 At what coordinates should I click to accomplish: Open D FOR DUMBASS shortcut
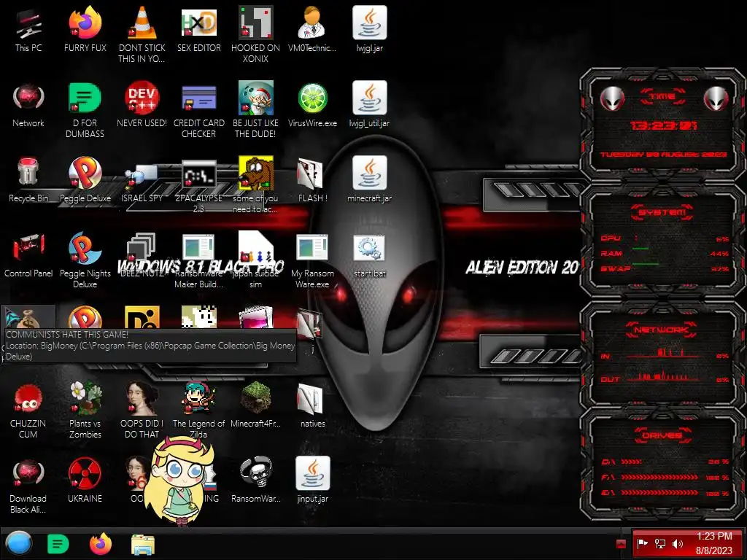85,98
